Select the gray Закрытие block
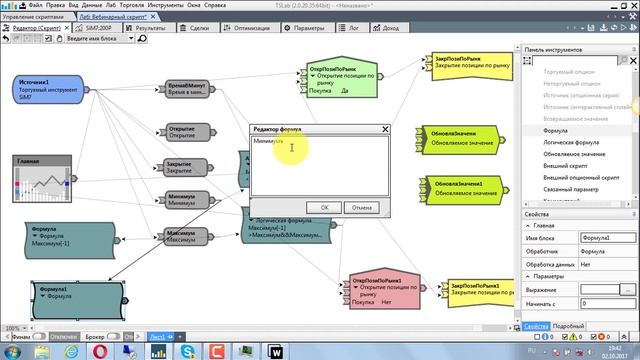Image resolution: width=640 pixels, height=360 pixels. (x=185, y=167)
